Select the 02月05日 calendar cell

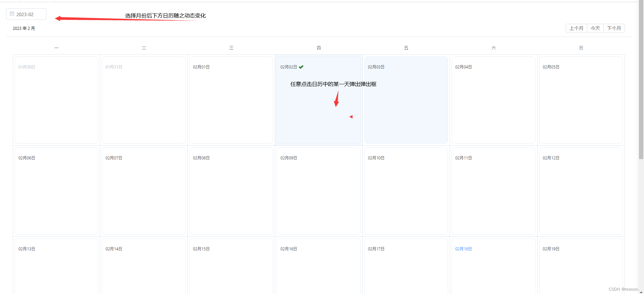581,100
